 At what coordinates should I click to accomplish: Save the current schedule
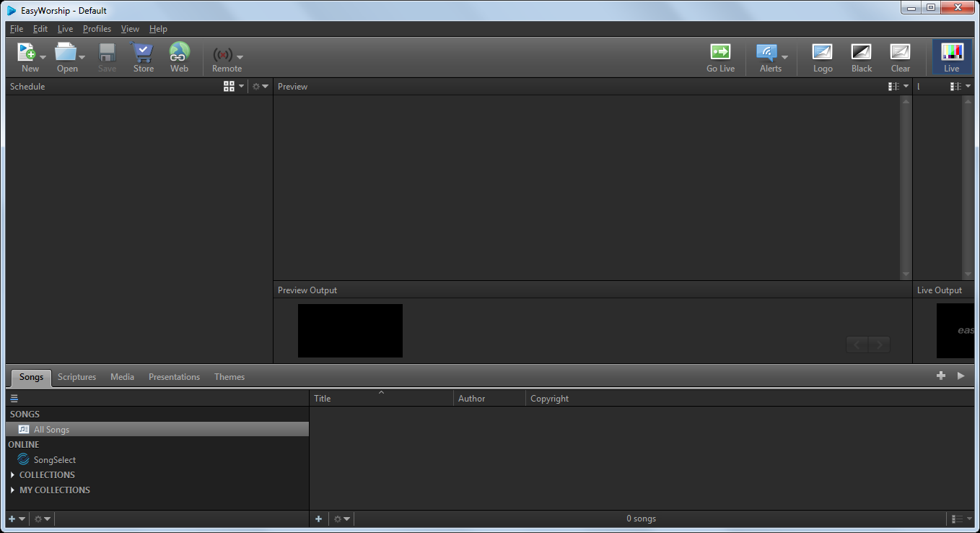point(107,56)
